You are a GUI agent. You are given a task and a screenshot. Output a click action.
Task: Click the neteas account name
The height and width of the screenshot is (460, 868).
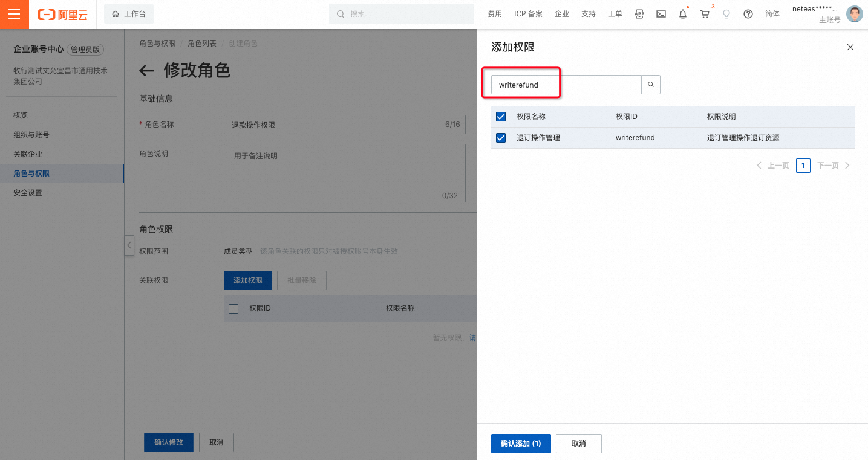816,9
